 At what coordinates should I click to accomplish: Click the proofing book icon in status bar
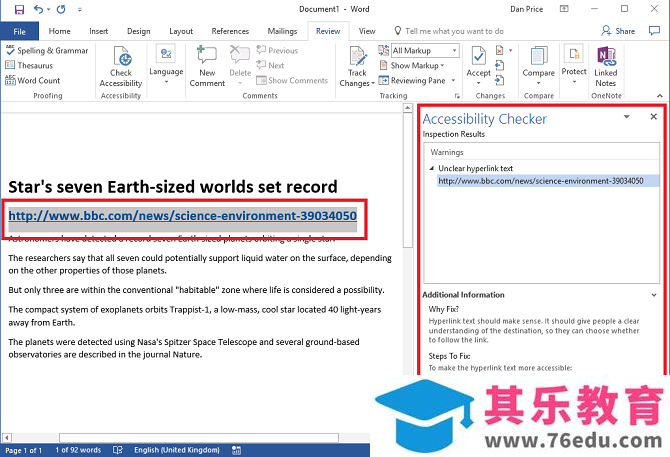[x=118, y=450]
